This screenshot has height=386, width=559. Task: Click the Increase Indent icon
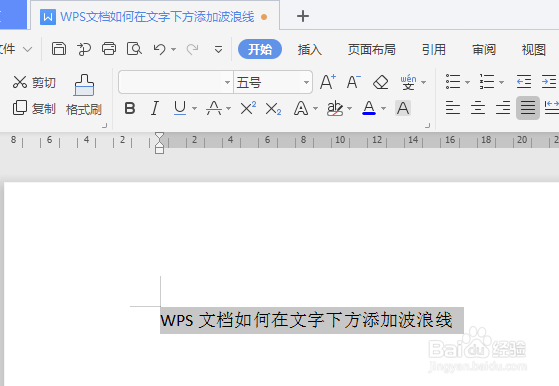[x=549, y=82]
